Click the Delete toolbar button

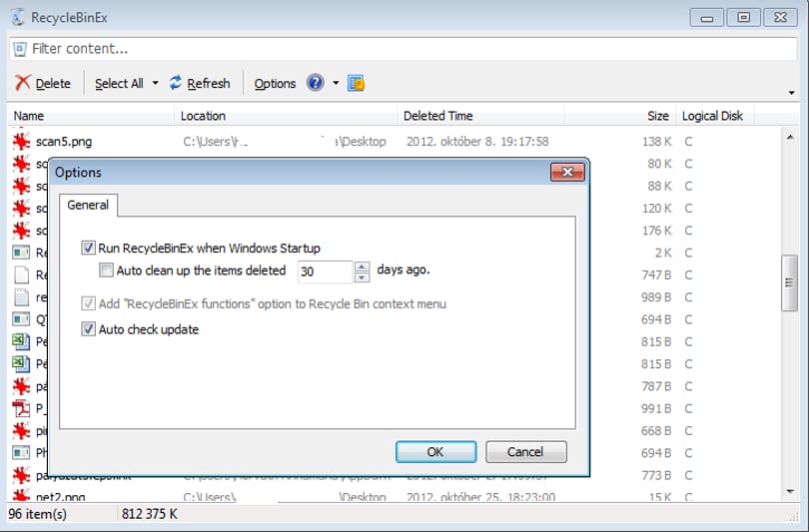point(43,83)
